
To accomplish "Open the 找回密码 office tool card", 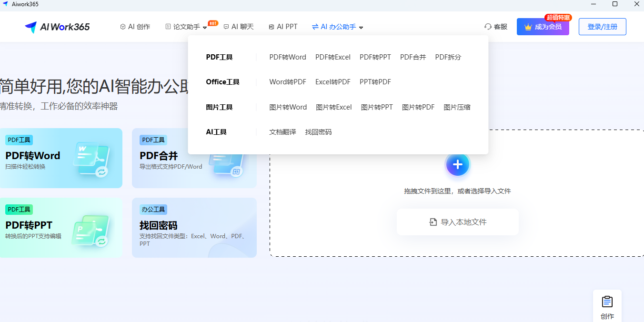I will pyautogui.click(x=194, y=228).
